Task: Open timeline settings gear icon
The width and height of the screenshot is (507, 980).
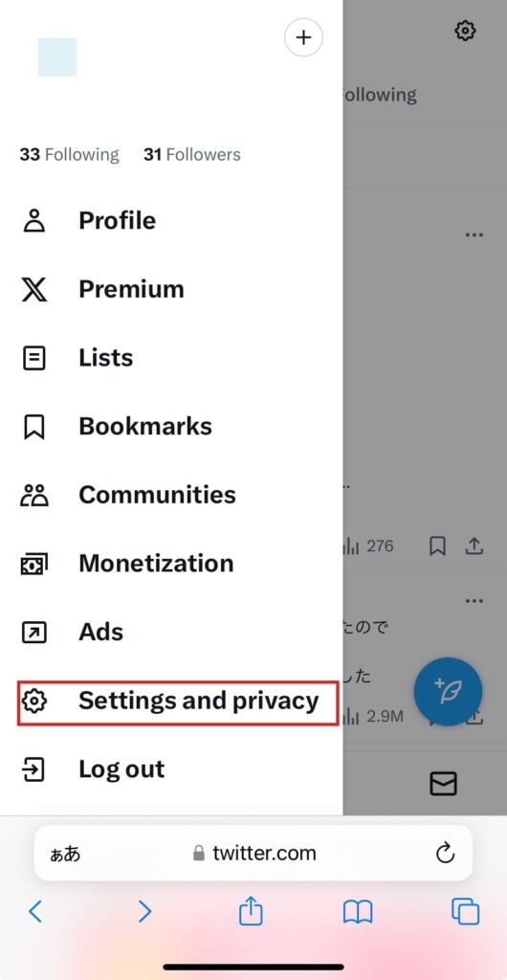Action: (465, 30)
